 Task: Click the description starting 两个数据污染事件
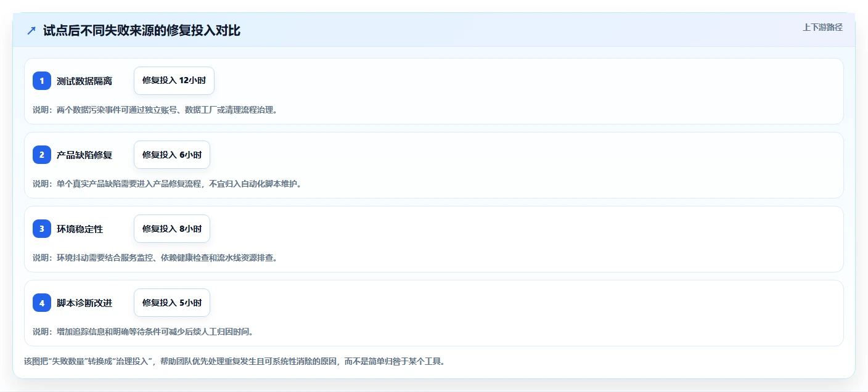[155, 110]
